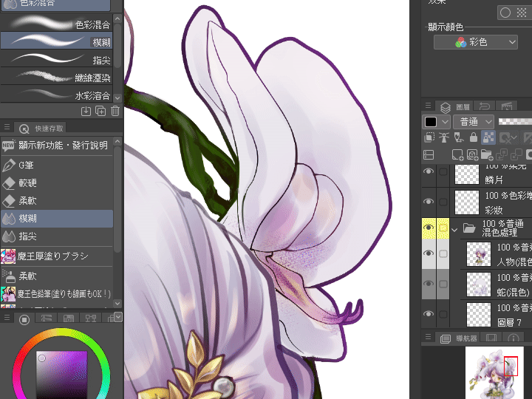Open the color wheel tab
The width and height of the screenshot is (532, 399).
click(24, 319)
